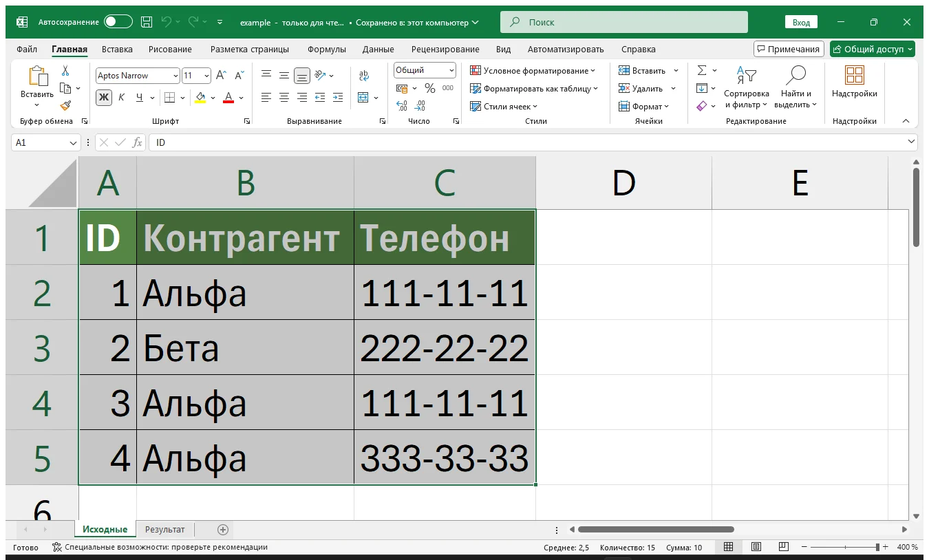Image resolution: width=929 pixels, height=560 pixels.
Task: Toggle bottom vertical alignment button
Action: [x=301, y=76]
